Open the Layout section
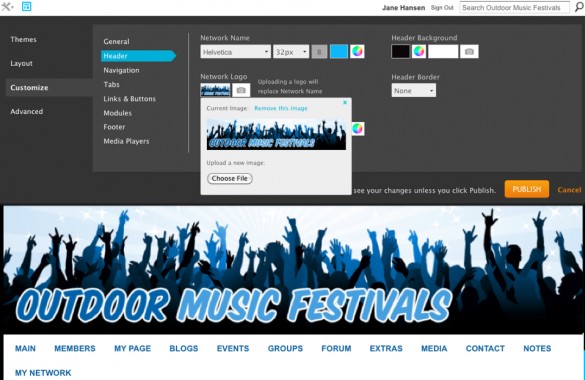 tap(21, 63)
